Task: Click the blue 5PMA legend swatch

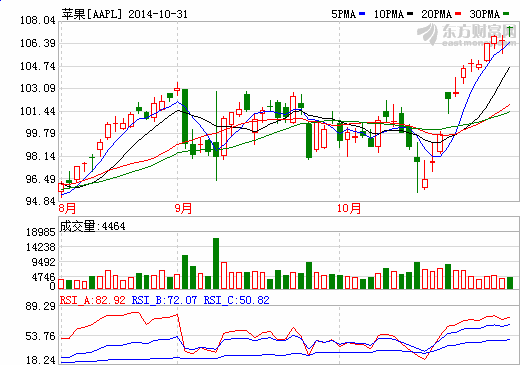Action: click(x=362, y=14)
